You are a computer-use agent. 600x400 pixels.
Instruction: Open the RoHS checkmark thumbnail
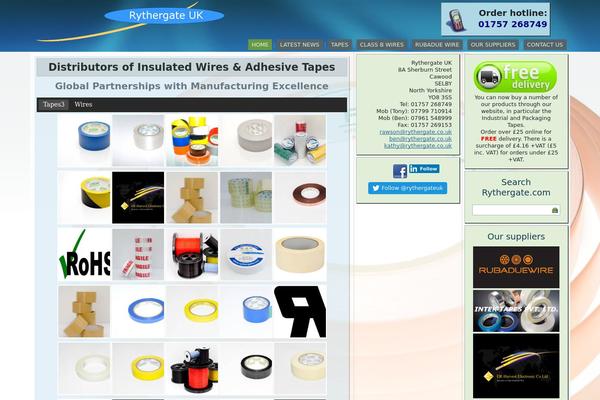84,255
